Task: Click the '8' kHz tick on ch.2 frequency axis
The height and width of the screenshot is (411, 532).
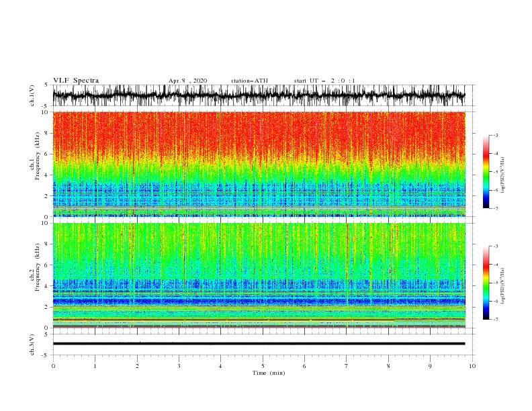Action: [x=48, y=244]
